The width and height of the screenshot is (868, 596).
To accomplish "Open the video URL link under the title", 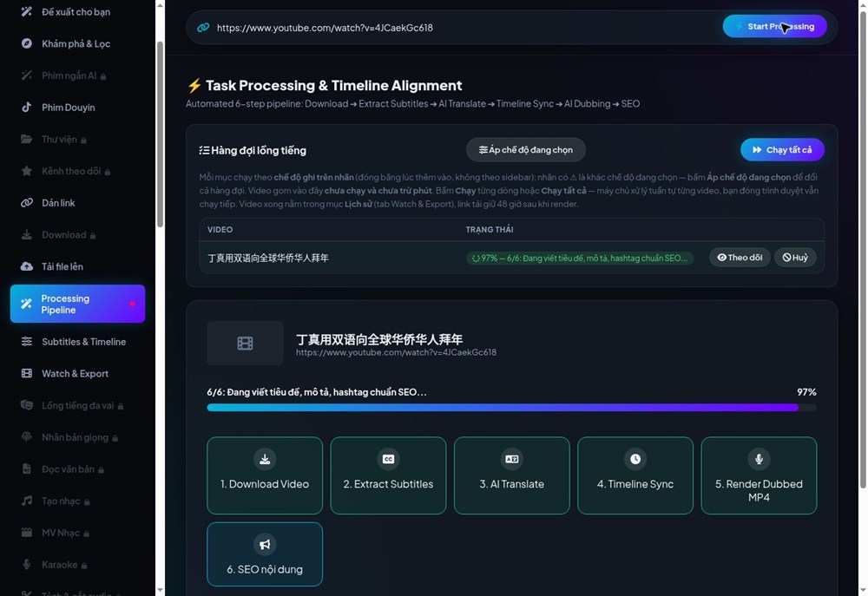I will [396, 352].
